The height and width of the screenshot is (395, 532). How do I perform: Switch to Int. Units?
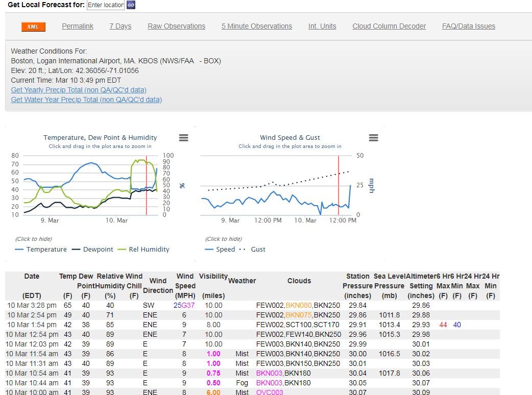coord(322,26)
